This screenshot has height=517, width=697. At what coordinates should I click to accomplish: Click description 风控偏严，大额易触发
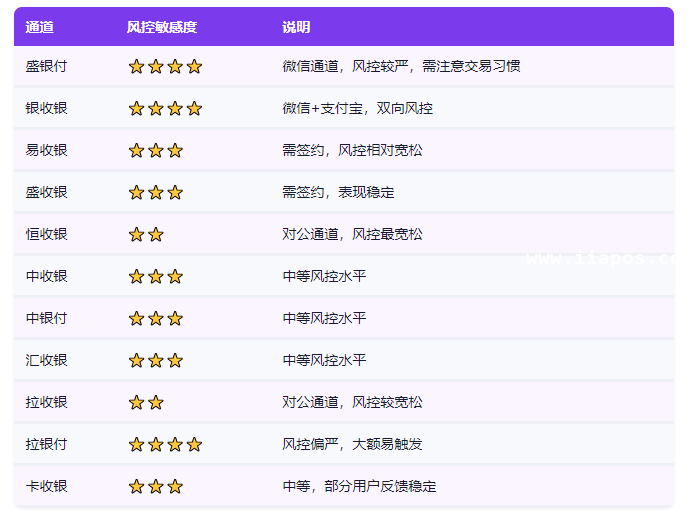click(352, 444)
